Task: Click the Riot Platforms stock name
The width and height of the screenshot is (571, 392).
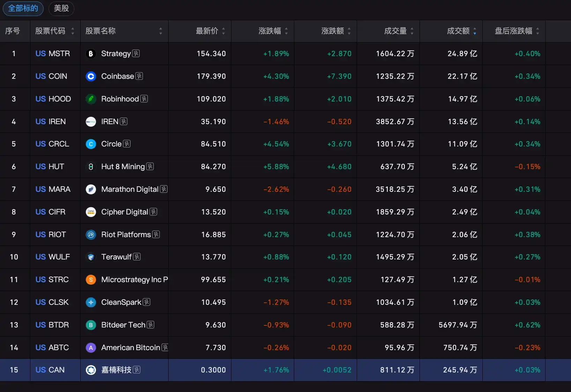Action: pos(126,235)
